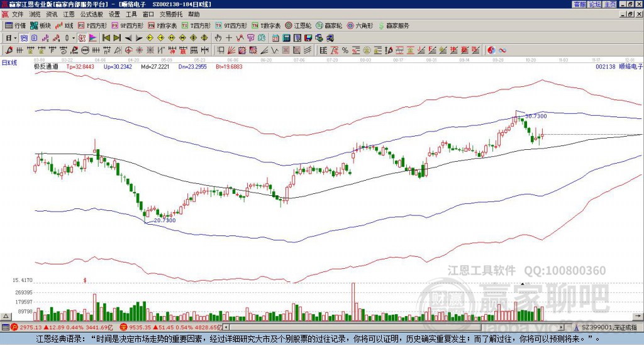Toggle the 权 adjustment button

82,38
